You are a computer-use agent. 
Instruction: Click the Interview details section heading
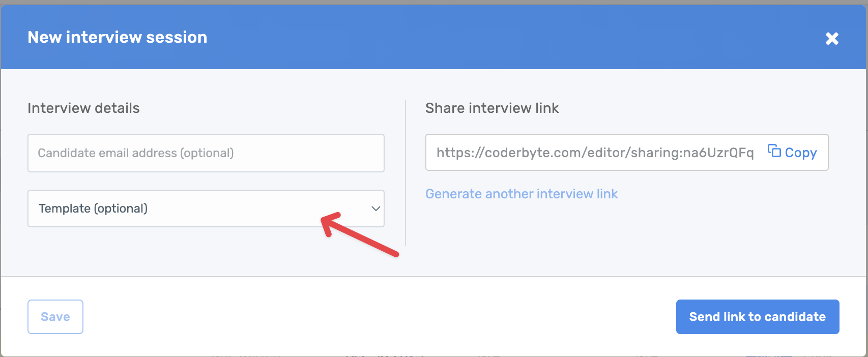pyautogui.click(x=83, y=108)
